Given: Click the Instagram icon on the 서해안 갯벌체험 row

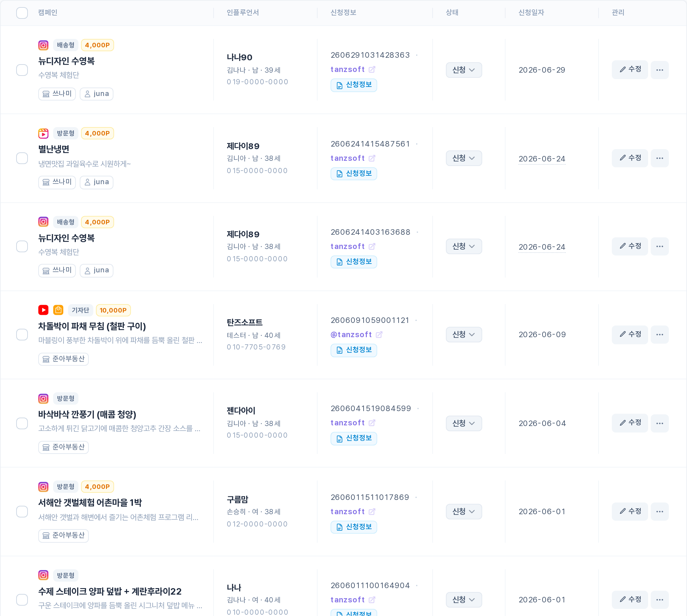Looking at the screenshot, I should (43, 487).
